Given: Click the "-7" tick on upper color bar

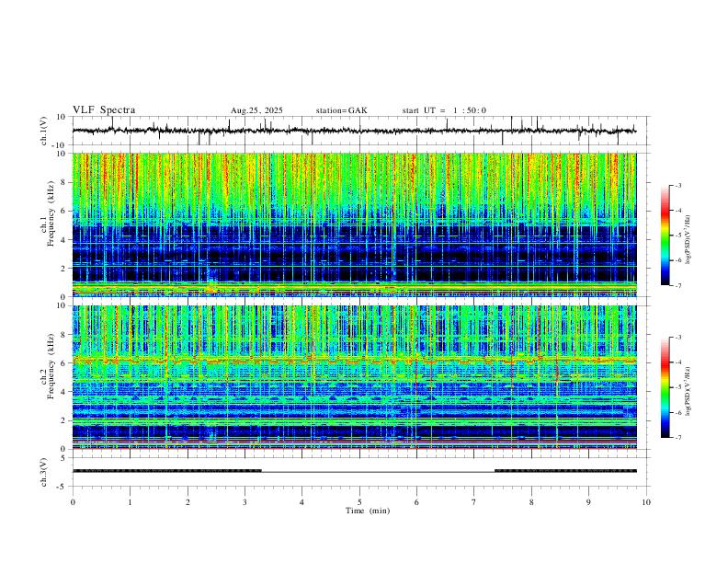Looking at the screenshot, I should click(x=678, y=285).
